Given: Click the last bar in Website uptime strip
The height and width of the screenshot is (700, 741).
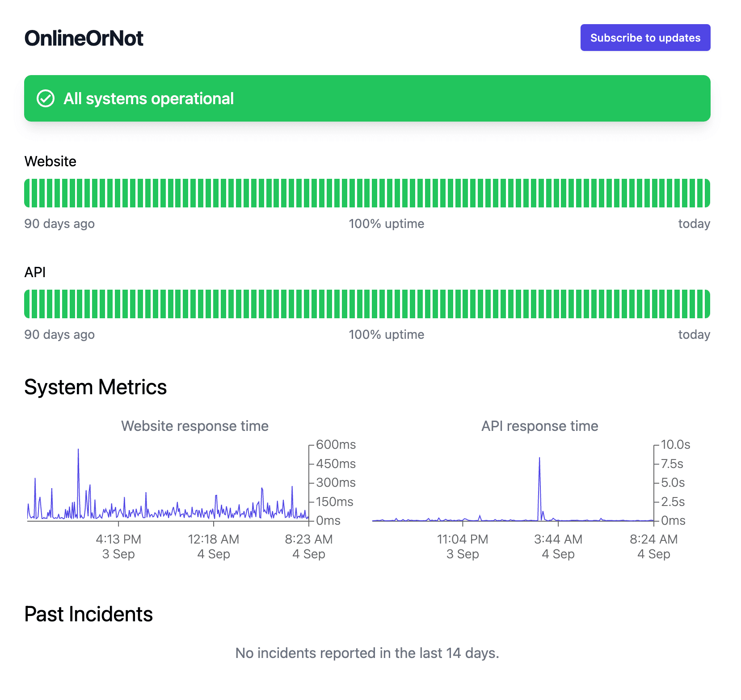Looking at the screenshot, I should tap(707, 193).
